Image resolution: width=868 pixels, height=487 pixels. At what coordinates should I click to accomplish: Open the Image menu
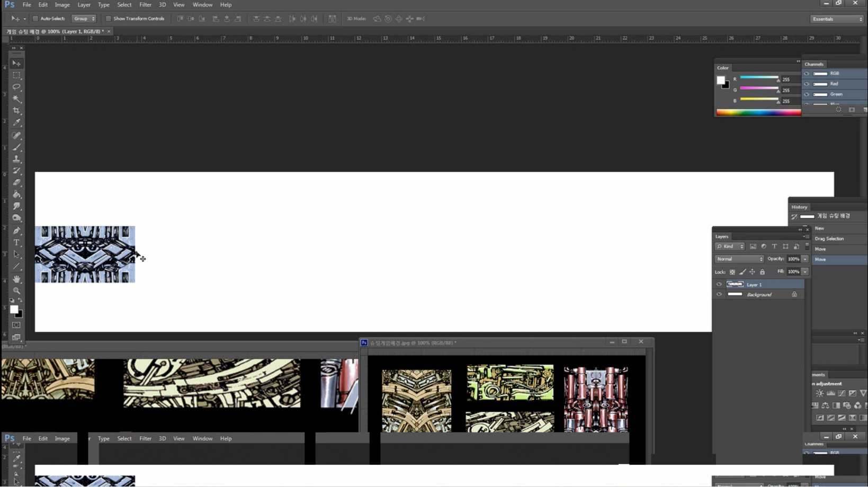[x=62, y=5]
